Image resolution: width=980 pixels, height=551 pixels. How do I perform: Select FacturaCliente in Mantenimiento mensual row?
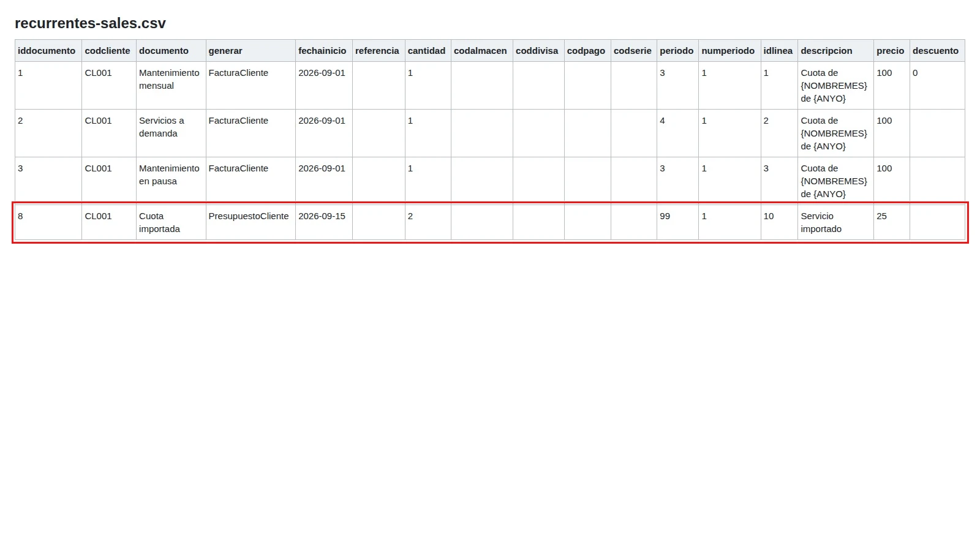[251, 86]
